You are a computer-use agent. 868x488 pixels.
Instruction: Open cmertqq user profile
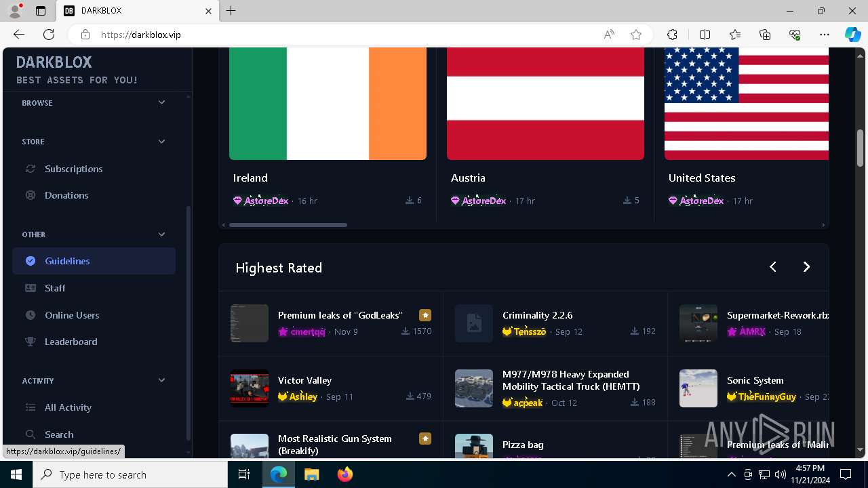308,332
